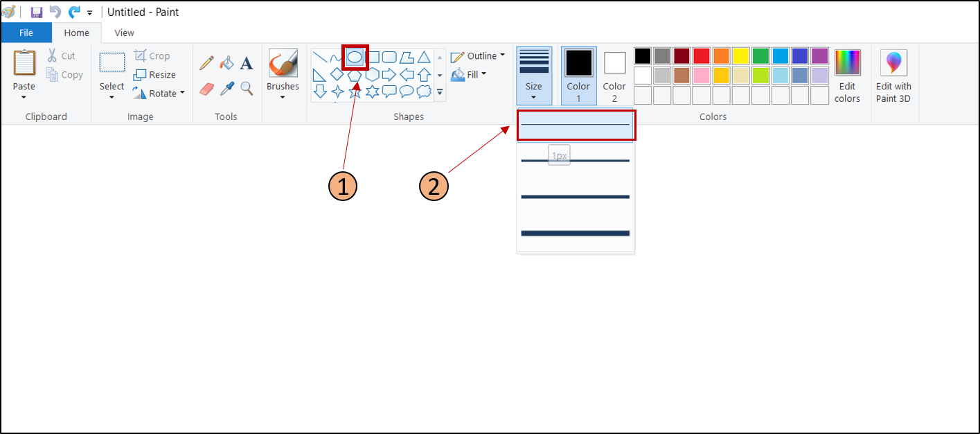Select the Magnifier tool

coord(247,89)
